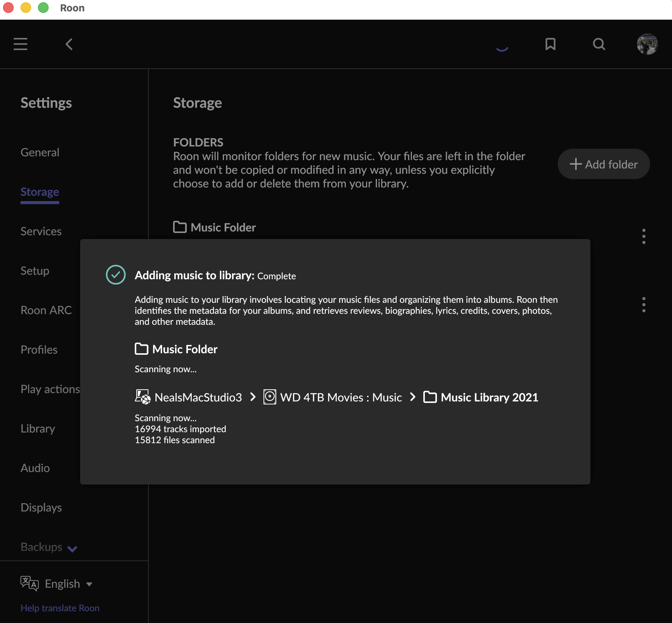Open Help translate Roon link

tap(60, 608)
